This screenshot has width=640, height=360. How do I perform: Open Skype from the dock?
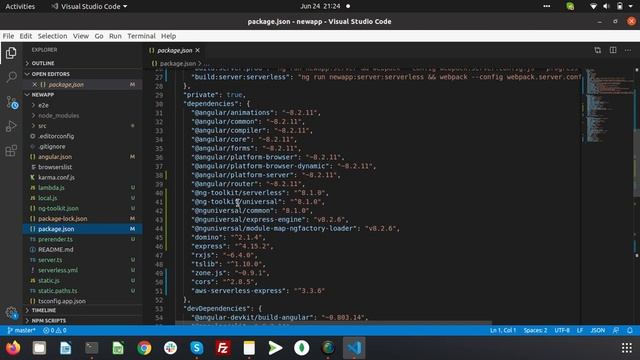click(197, 348)
